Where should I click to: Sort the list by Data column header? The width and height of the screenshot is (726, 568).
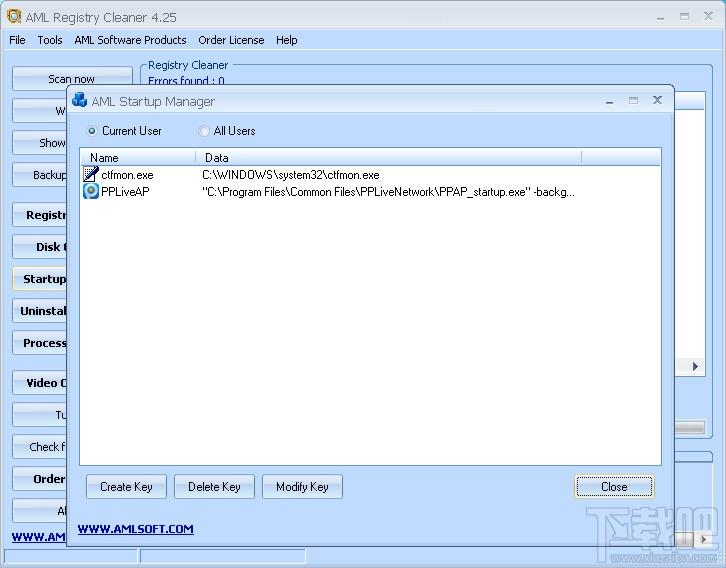coord(388,158)
